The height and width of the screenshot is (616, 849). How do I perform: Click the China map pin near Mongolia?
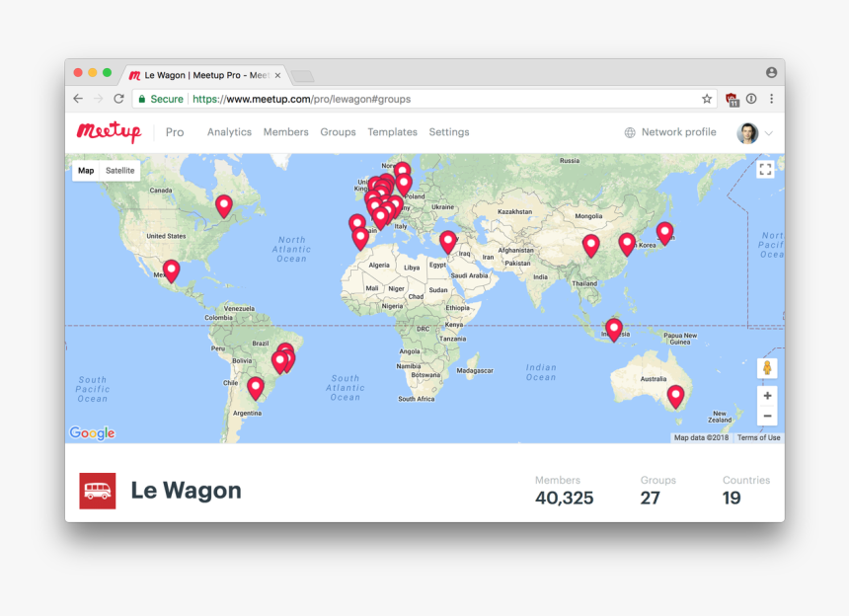pyautogui.click(x=590, y=246)
